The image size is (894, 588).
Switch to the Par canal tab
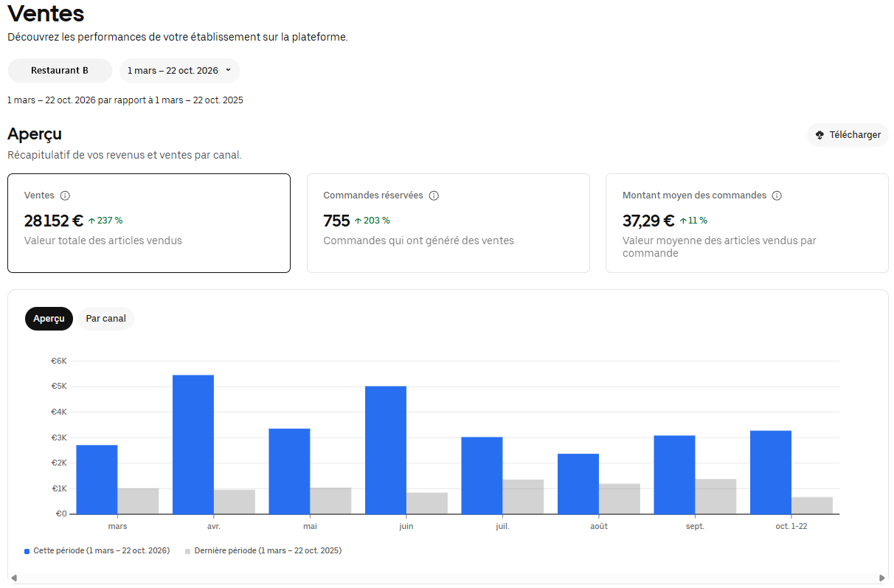coord(106,319)
